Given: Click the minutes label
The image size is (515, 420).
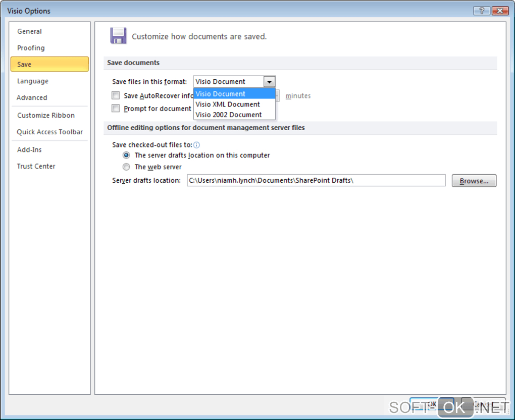Looking at the screenshot, I should tap(298, 96).
